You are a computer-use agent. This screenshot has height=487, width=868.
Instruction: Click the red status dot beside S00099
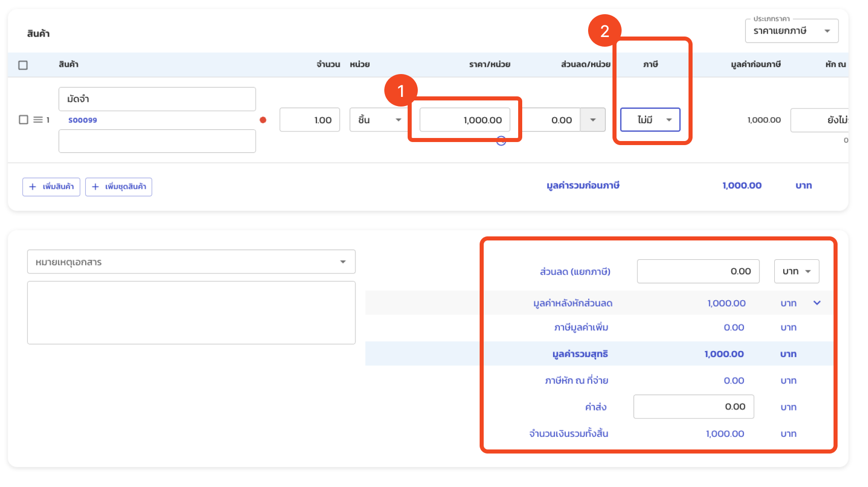[x=263, y=120]
